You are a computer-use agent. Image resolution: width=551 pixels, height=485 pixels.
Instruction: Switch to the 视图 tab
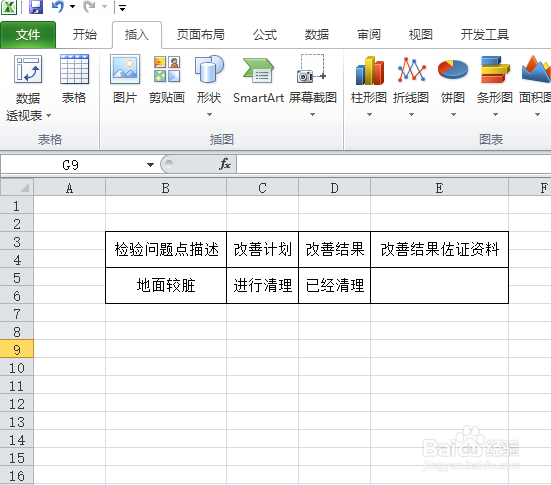pos(420,34)
